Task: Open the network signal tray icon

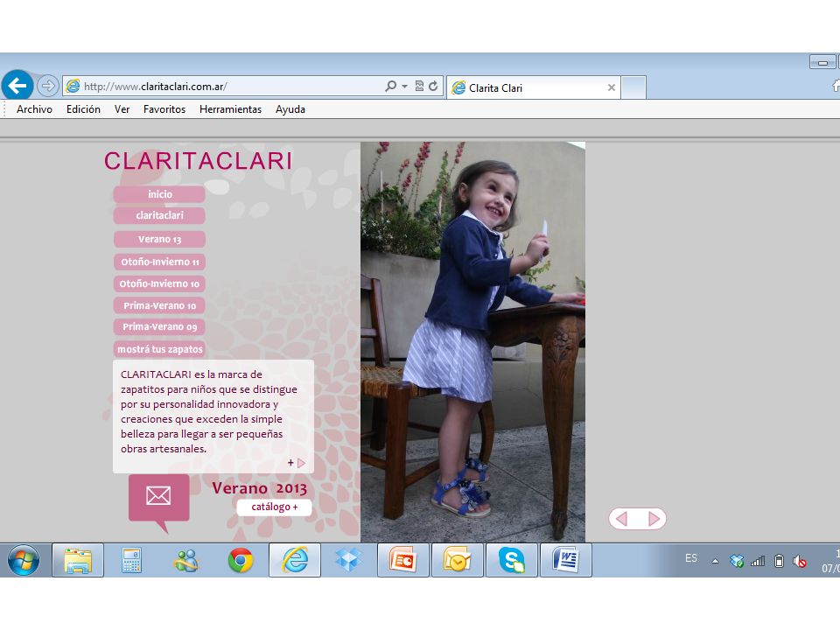Action: click(758, 561)
